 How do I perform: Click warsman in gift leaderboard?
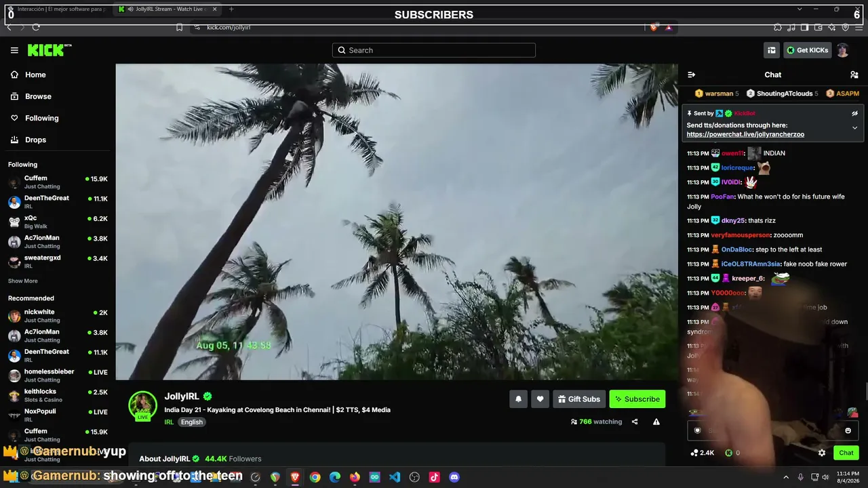pos(718,94)
